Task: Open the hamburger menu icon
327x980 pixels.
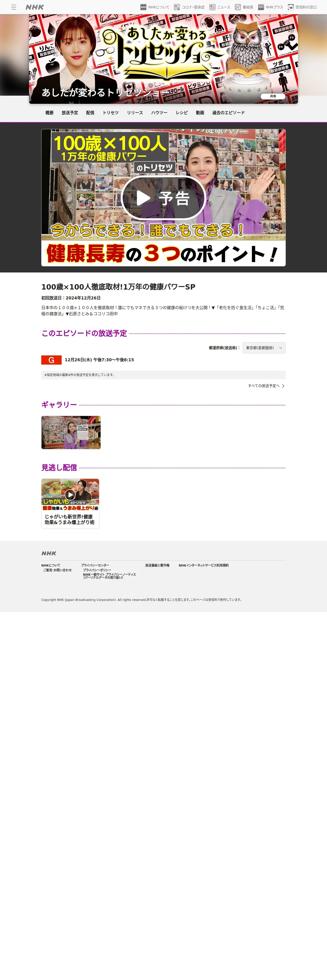Action: [14, 7]
